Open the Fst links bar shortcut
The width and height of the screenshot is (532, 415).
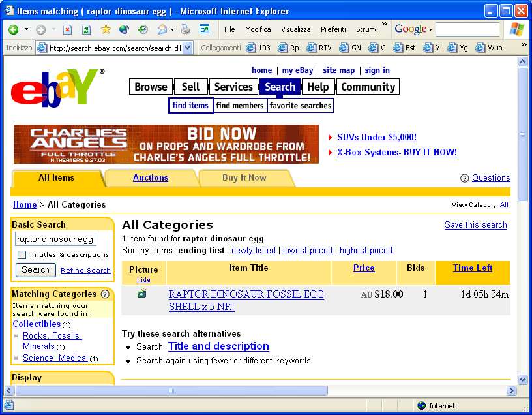pyautogui.click(x=404, y=48)
